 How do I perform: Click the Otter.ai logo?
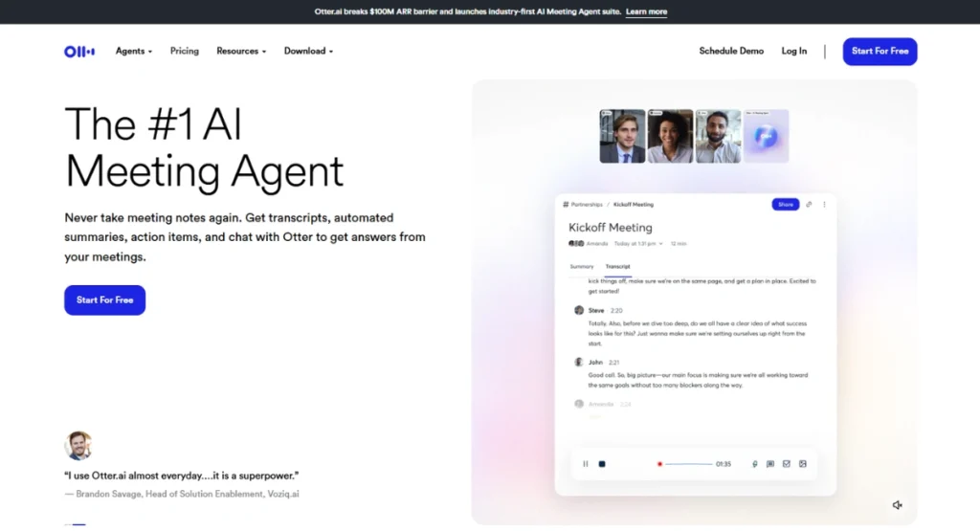pyautogui.click(x=79, y=52)
